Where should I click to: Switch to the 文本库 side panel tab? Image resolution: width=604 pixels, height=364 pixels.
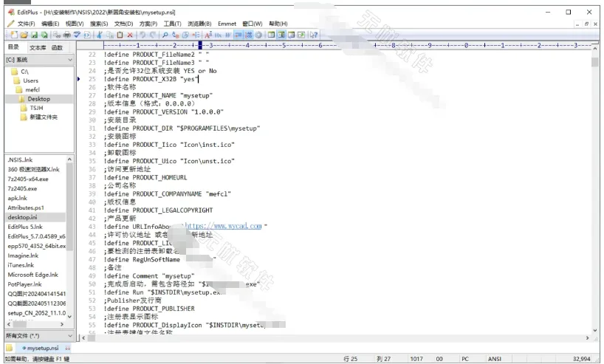coord(38,48)
